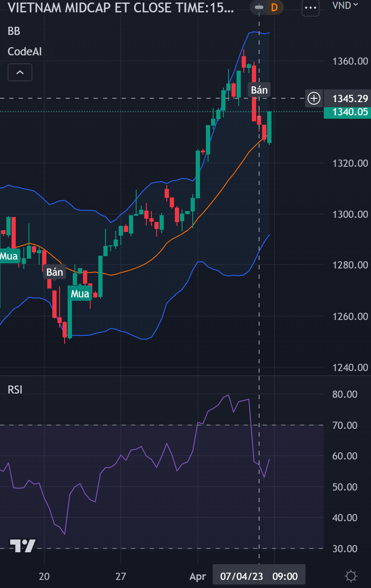Viewport: 371px width, 588px height.
Task: Click the plus icon on price crosshair
Action: pyautogui.click(x=314, y=99)
